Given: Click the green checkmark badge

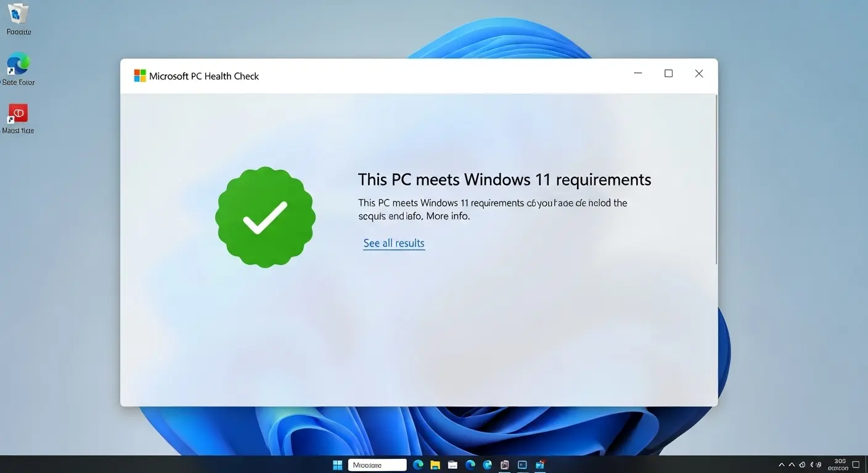Looking at the screenshot, I should pos(265,217).
